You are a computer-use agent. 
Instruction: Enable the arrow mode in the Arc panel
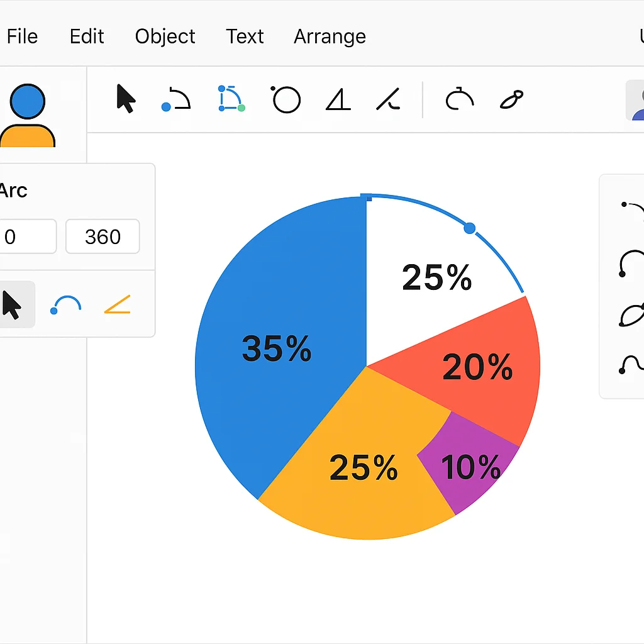(x=14, y=304)
